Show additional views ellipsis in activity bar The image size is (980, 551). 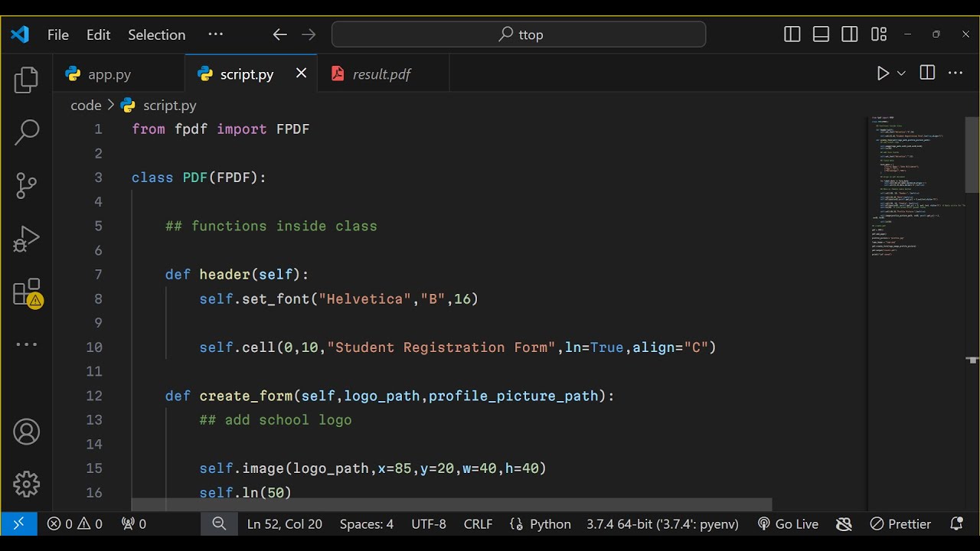pos(26,344)
